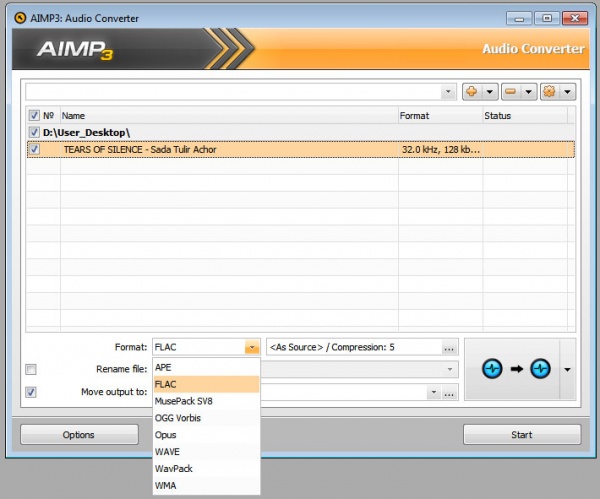Open the Rename file pattern dropdown
The image size is (600, 499).
[450, 369]
